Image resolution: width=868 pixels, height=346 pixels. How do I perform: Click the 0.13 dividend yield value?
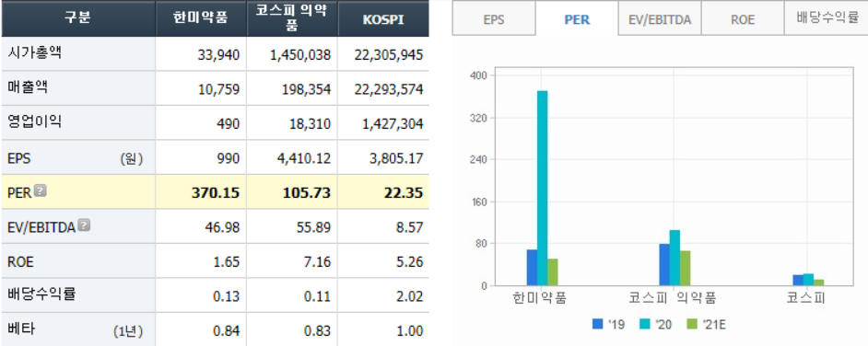tap(227, 295)
